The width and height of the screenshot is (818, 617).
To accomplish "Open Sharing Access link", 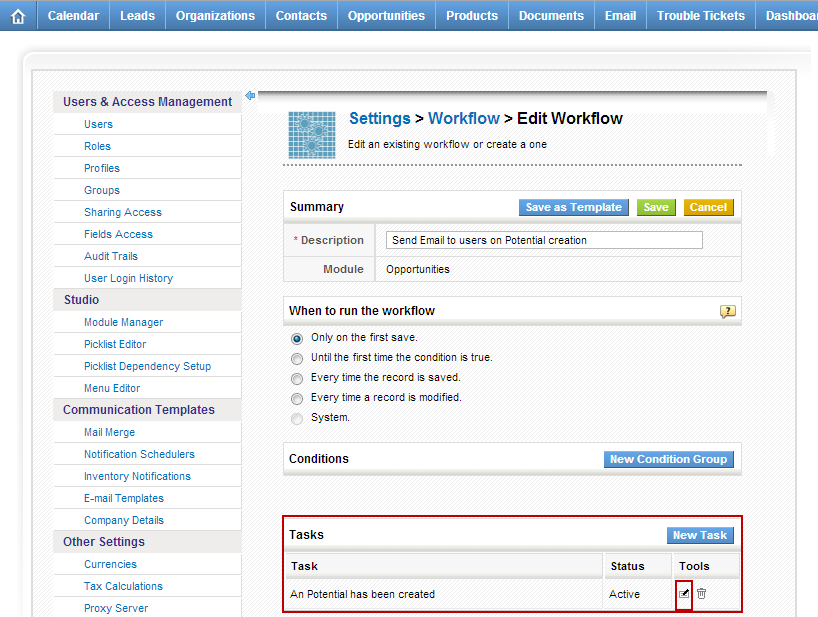I will [123, 212].
